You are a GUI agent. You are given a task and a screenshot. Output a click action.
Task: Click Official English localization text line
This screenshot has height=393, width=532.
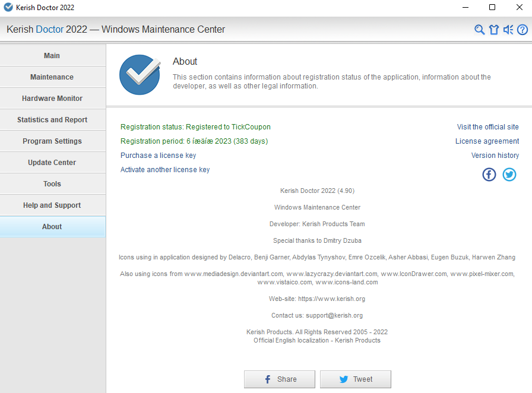[317, 340]
